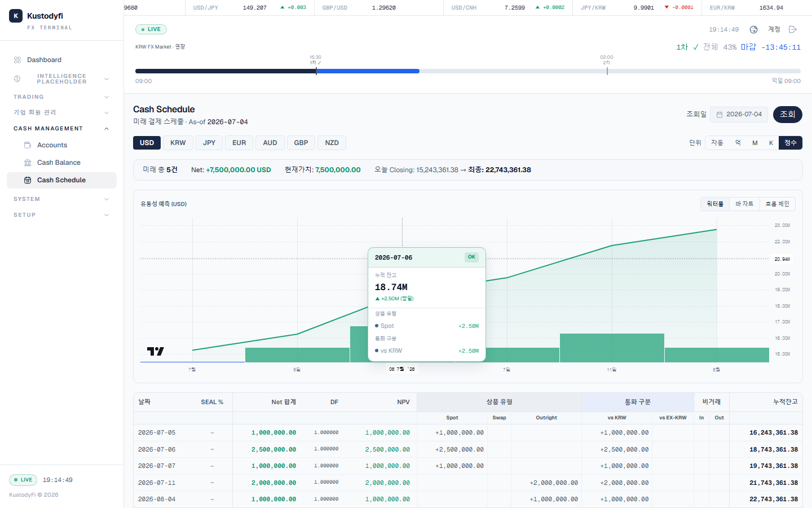Click the Accounts wallet icon

click(x=28, y=145)
